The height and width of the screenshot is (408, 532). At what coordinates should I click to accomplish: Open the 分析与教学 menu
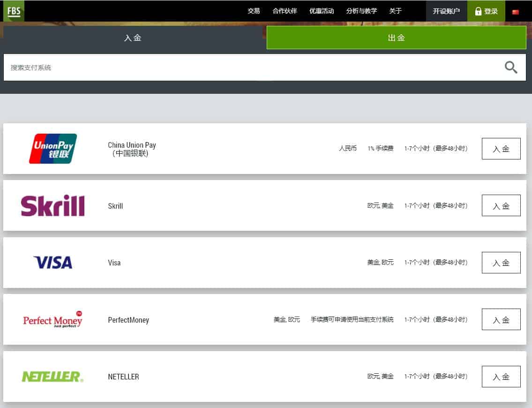[361, 11]
